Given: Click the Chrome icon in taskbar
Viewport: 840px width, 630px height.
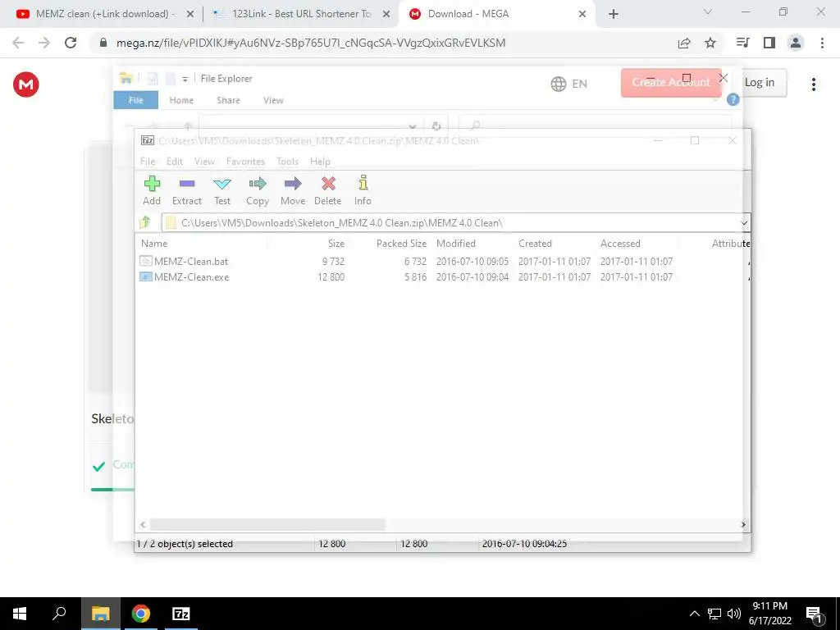Looking at the screenshot, I should click(x=141, y=614).
